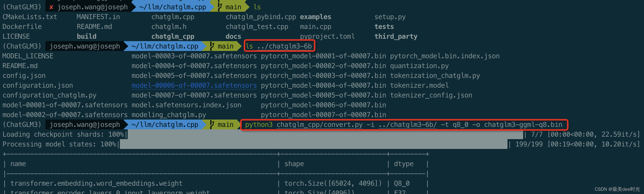Click quantization.py file name

point(419,66)
